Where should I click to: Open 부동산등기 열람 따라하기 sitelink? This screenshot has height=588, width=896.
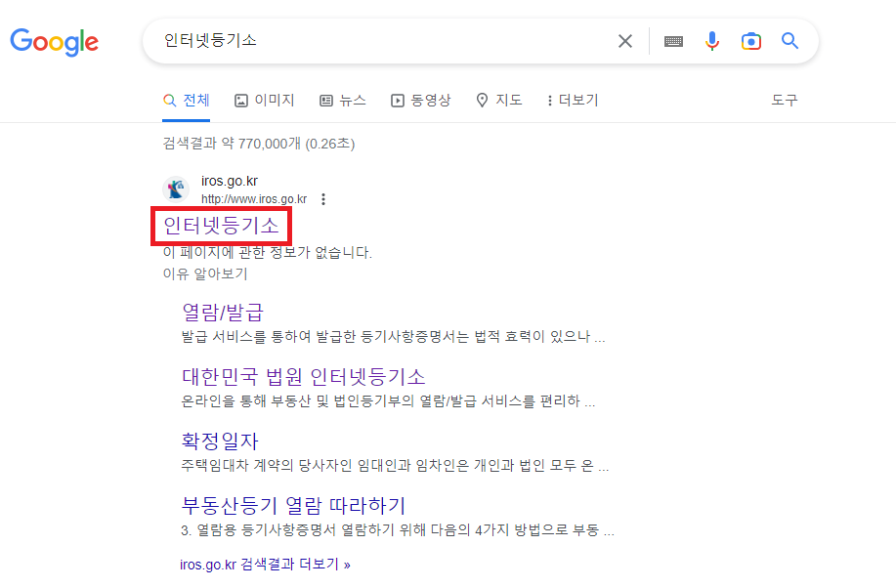294,505
